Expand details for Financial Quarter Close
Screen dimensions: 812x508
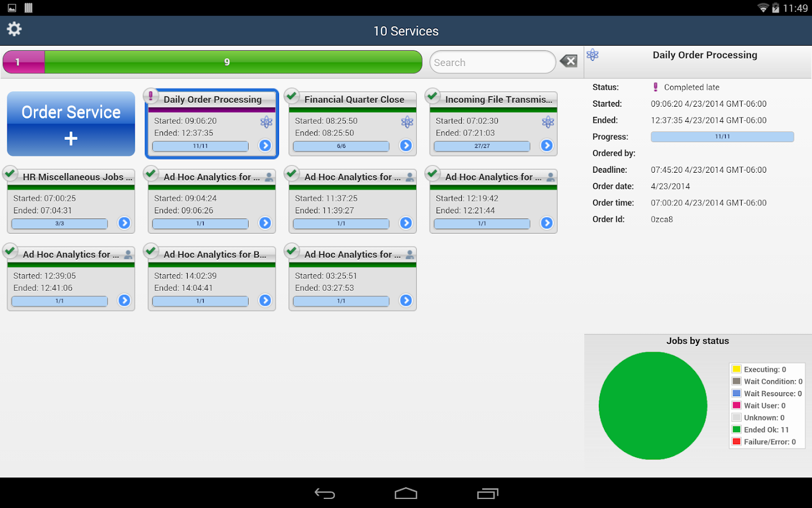(x=405, y=146)
